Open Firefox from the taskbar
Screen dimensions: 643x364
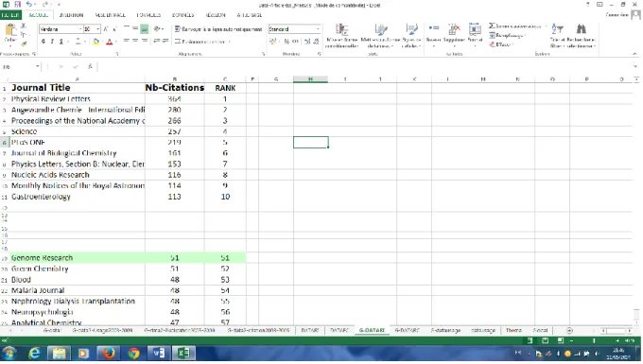tap(109, 353)
